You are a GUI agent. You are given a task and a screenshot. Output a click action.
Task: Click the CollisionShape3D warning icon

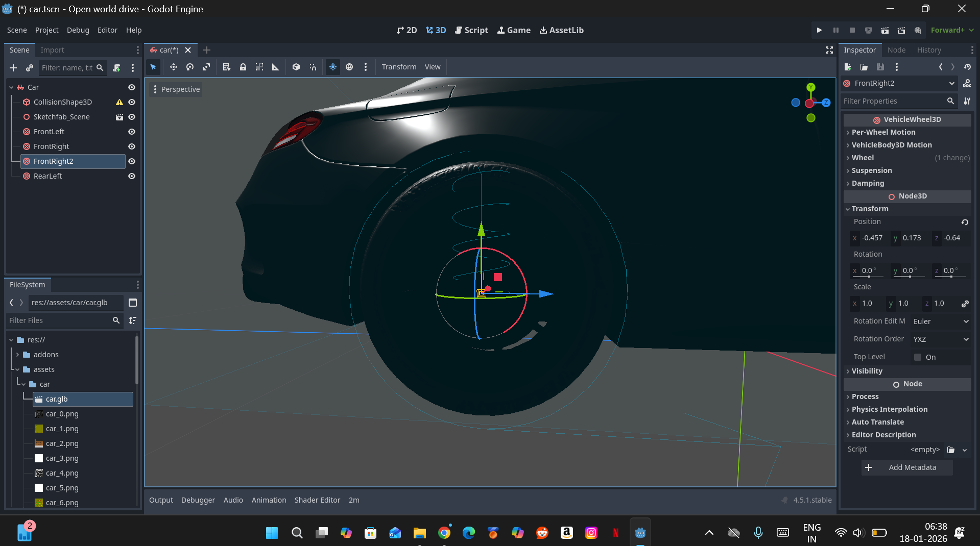119,102
